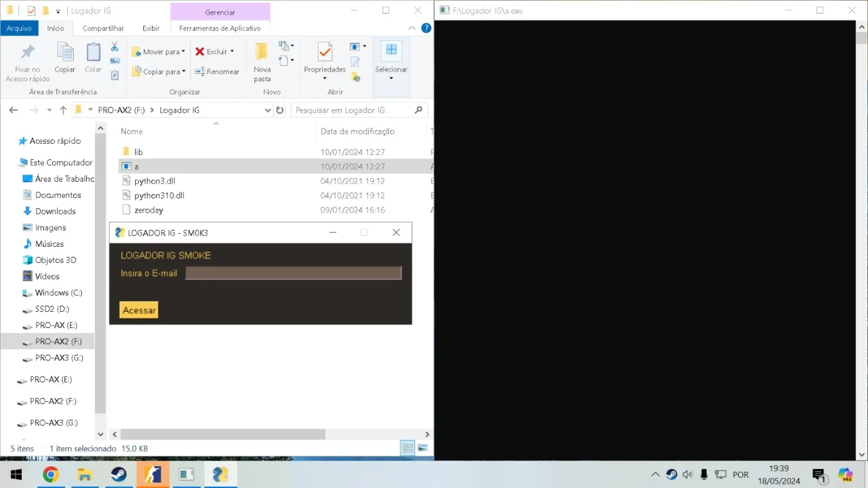
Task: Click the edit icon in Abrir group
Action: coord(355,61)
